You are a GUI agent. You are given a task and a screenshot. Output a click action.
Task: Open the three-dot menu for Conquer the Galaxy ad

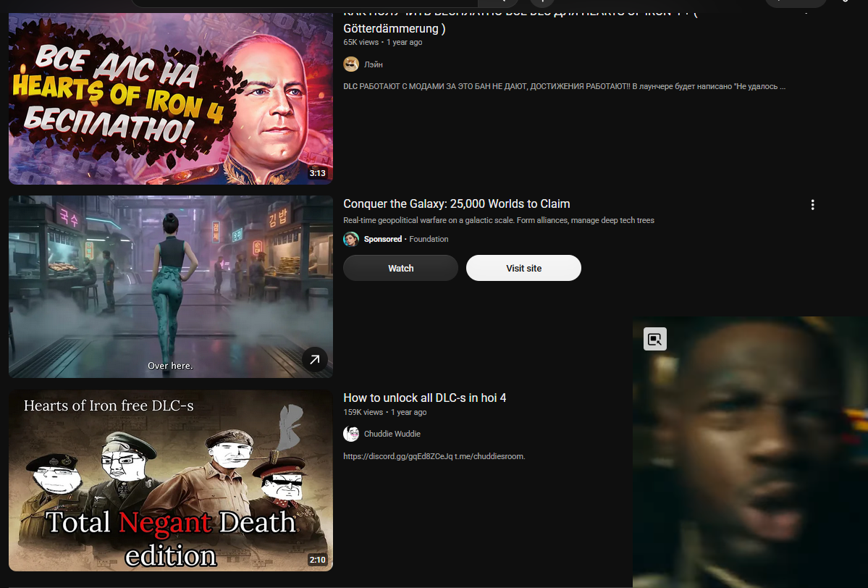[x=812, y=205]
